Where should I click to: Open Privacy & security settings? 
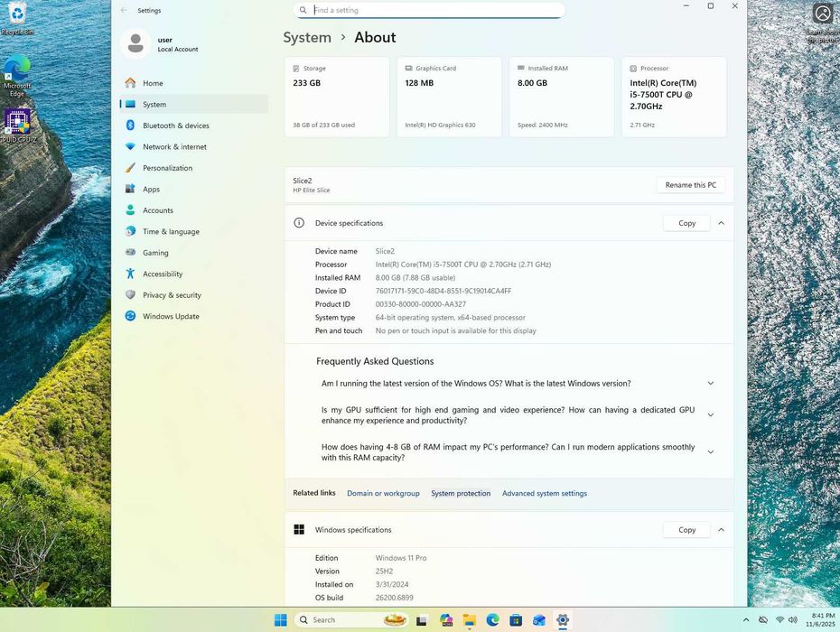click(194, 295)
